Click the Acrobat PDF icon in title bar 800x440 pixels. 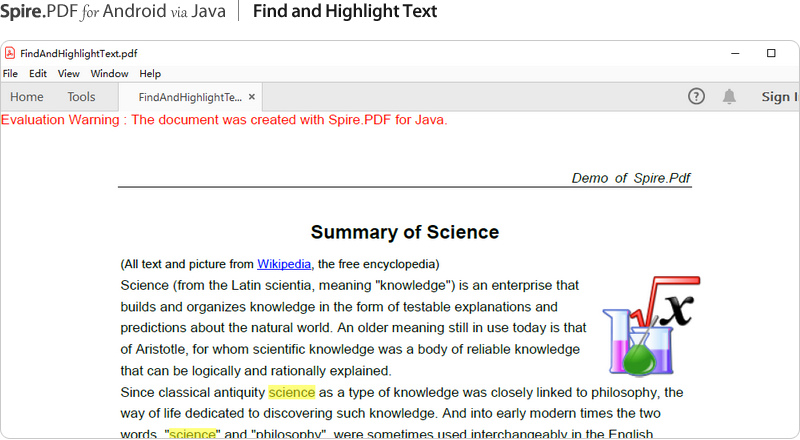tap(10, 53)
